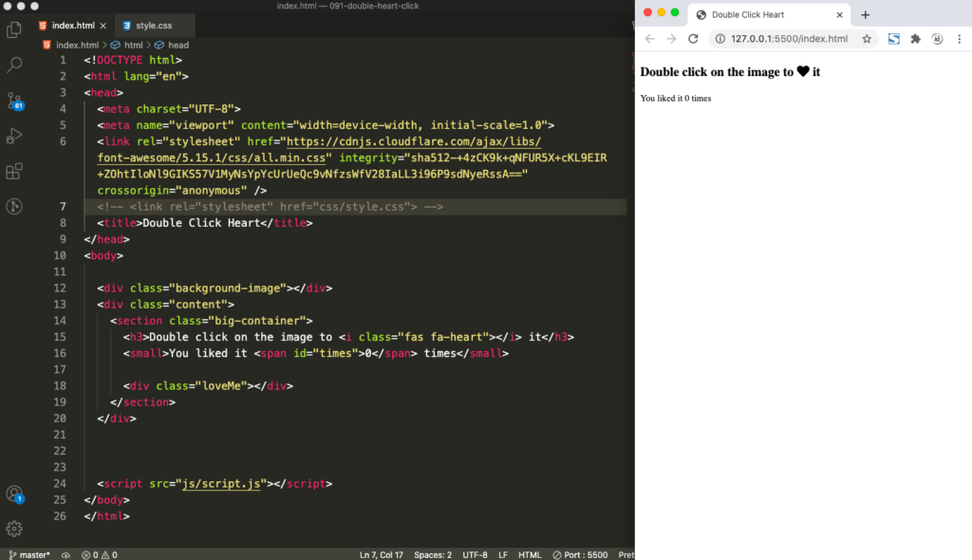Click the Port : 5500 Live Server entry
This screenshot has height=560, width=972.
[580, 555]
